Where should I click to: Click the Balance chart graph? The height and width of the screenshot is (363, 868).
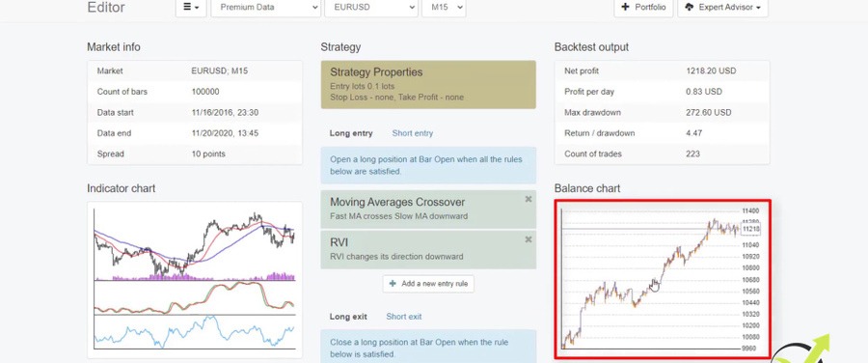662,279
